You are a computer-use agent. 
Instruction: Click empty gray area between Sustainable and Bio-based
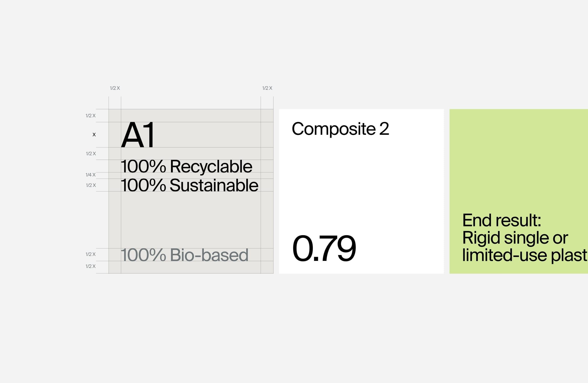(x=190, y=220)
